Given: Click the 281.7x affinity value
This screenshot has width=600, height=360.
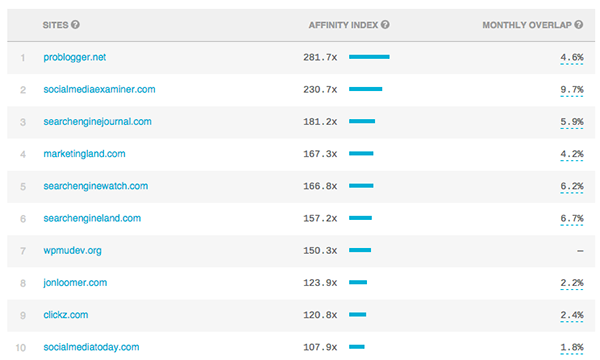Looking at the screenshot, I should [320, 57].
